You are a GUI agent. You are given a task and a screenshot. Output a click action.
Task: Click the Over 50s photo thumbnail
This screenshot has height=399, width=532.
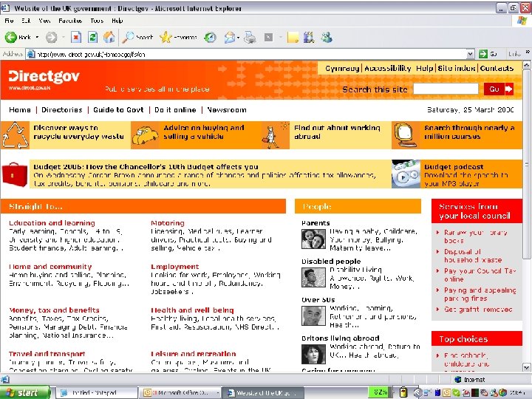coord(313,316)
